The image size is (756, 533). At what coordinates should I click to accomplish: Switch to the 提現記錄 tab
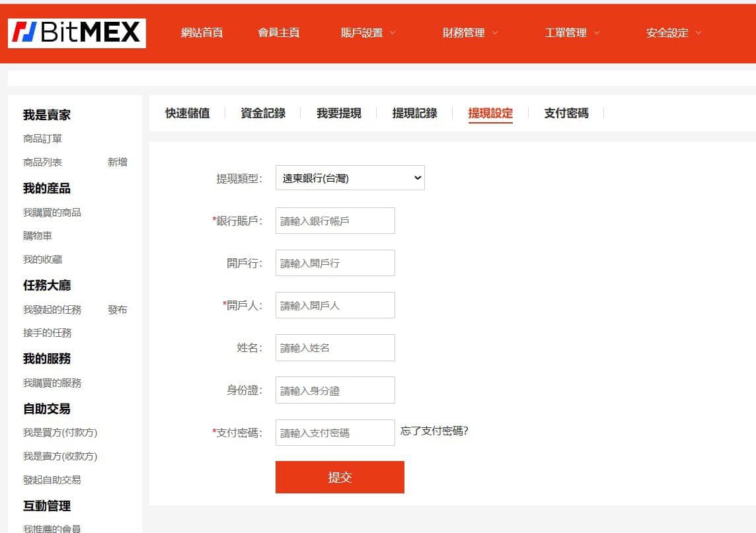pyautogui.click(x=414, y=113)
